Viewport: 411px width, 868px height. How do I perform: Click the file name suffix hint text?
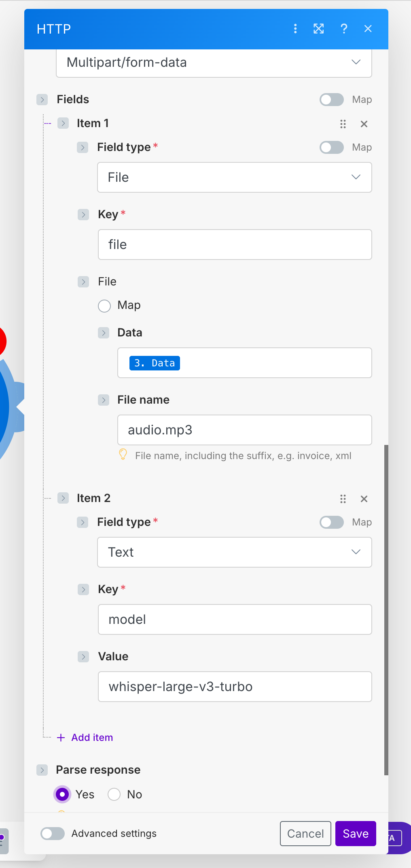coord(243,456)
